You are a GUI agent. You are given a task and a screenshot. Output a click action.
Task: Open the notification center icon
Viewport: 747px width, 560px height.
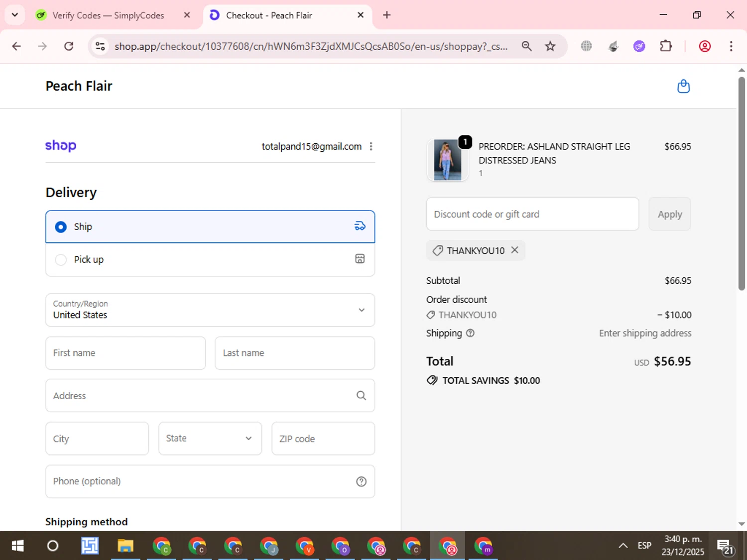click(x=726, y=546)
